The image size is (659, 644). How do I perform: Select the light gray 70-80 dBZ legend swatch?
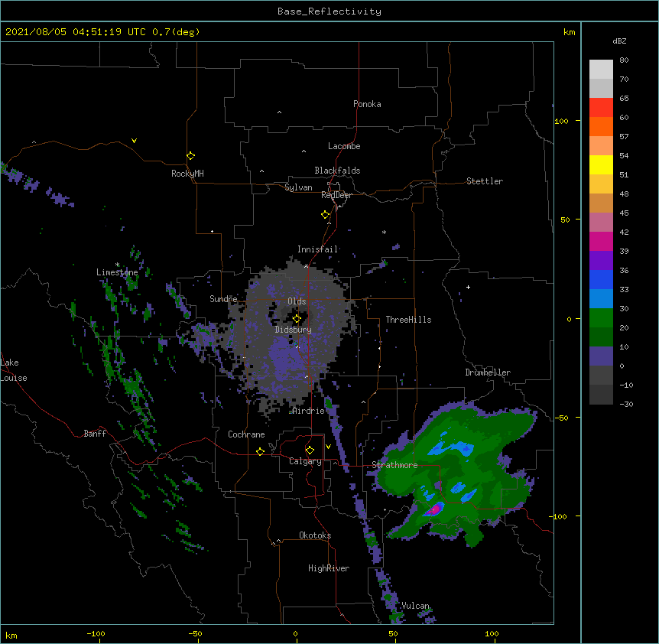click(601, 70)
